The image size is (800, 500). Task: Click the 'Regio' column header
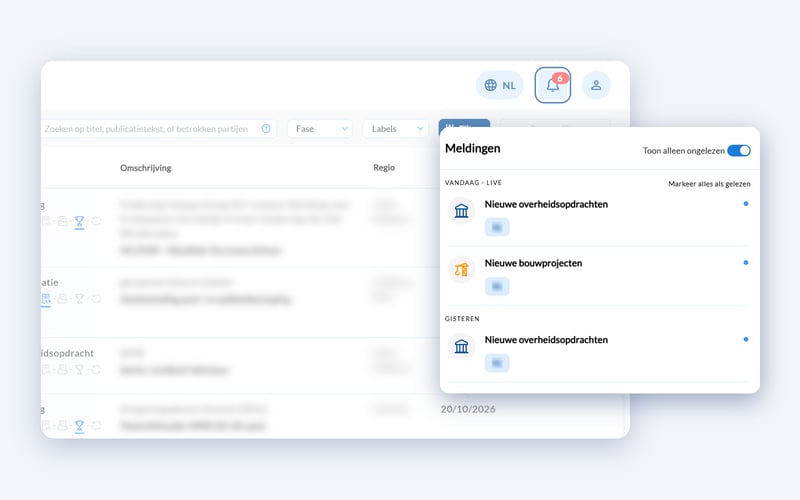point(384,167)
